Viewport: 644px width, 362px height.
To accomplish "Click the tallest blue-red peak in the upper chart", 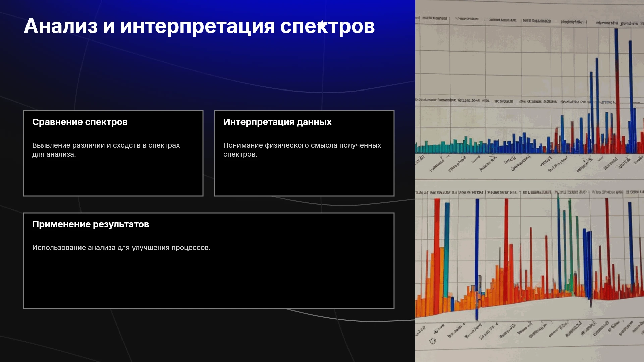I will 616,90.
